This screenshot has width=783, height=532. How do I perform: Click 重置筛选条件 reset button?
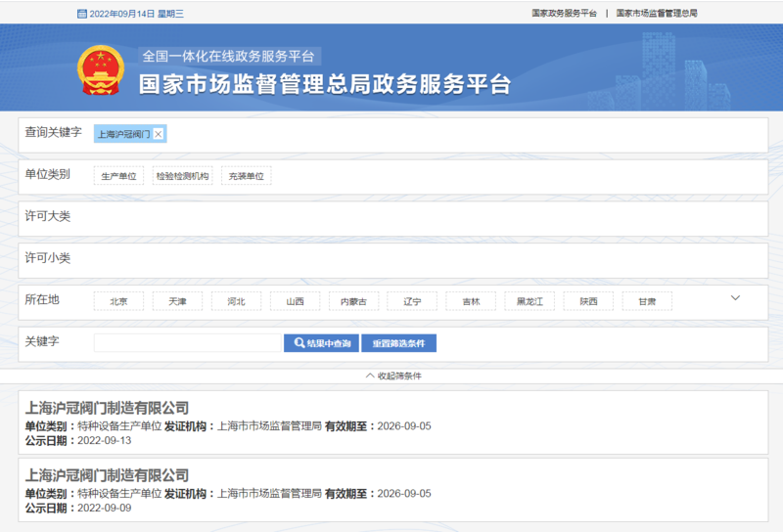click(x=398, y=343)
